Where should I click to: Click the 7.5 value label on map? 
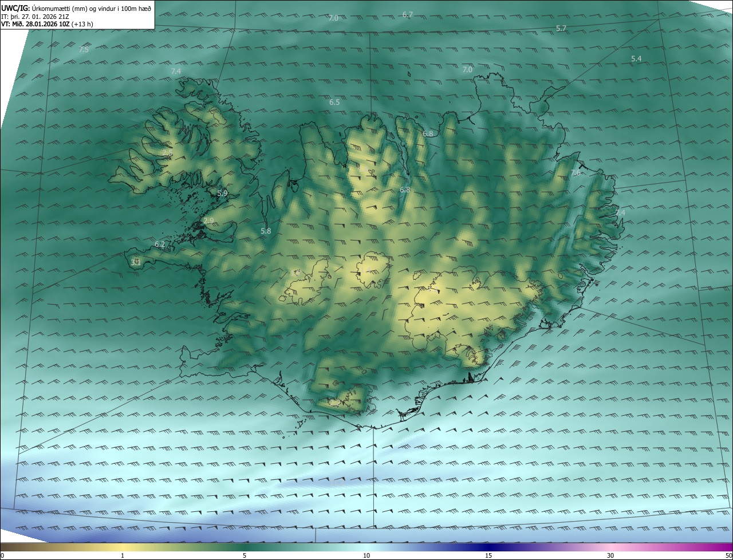pyautogui.click(x=84, y=50)
